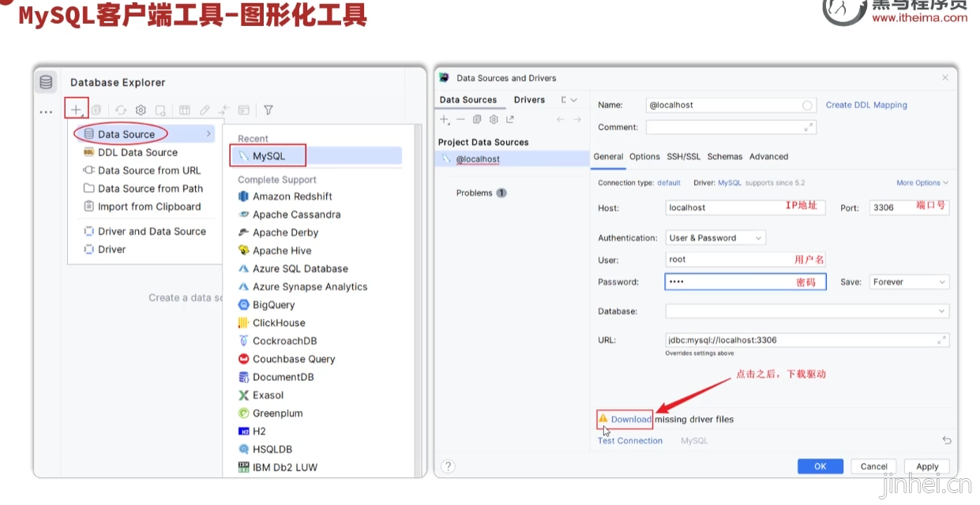
Task: Open the Schemas tab
Action: coord(724,156)
